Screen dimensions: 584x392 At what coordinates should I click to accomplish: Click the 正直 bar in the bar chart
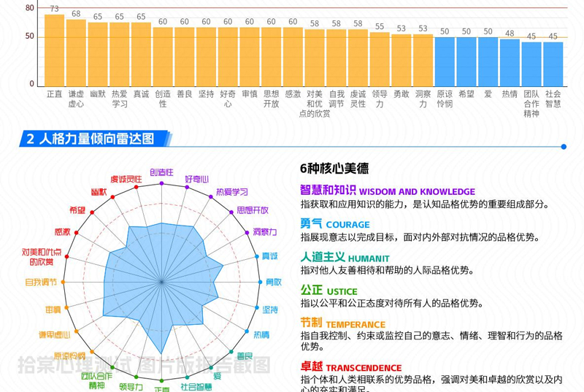click(54, 50)
